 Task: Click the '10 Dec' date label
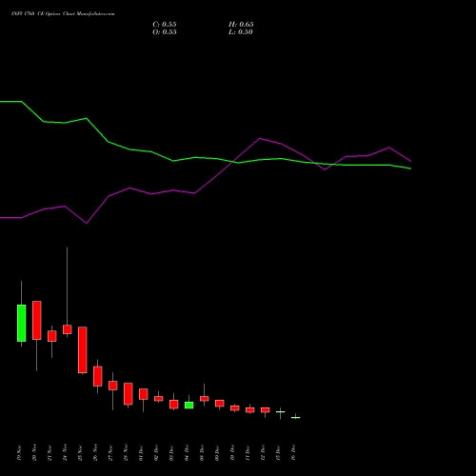[x=232, y=453]
